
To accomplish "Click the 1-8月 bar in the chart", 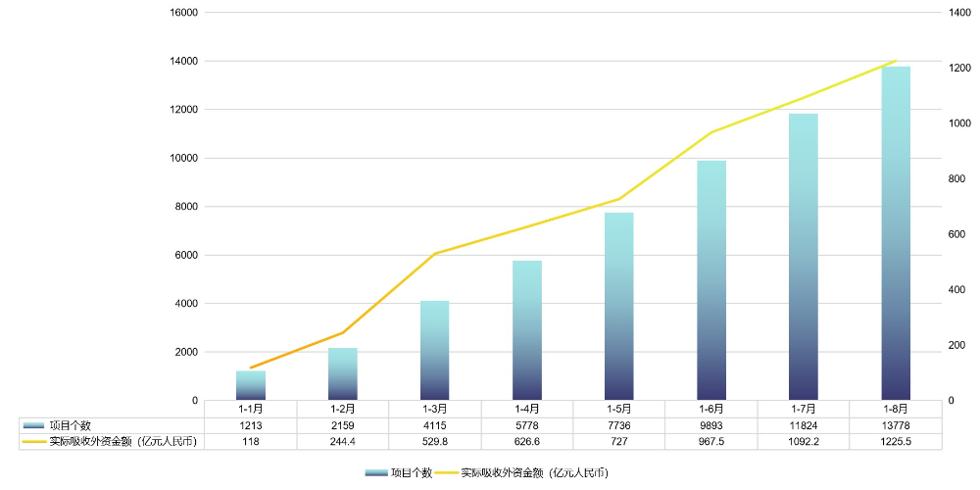I will [x=896, y=235].
